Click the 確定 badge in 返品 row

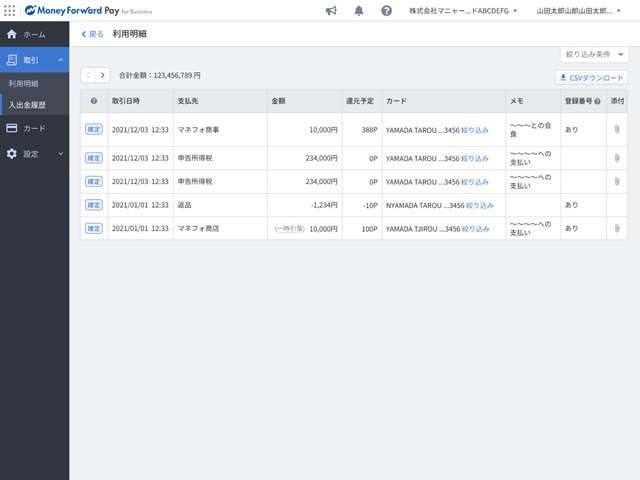(x=94, y=205)
